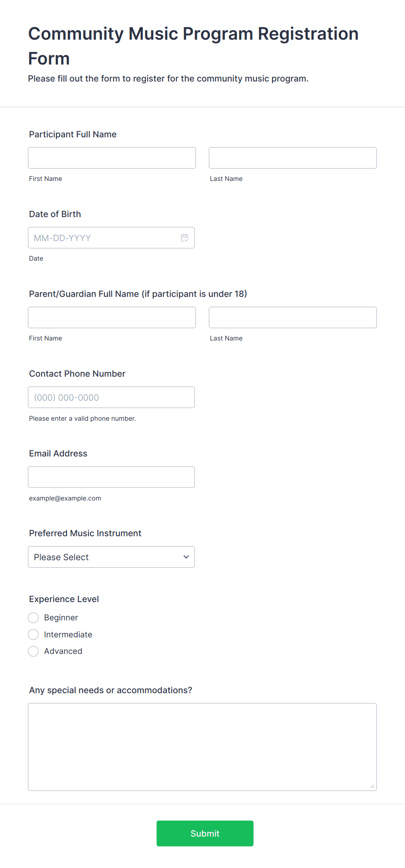Viewport: 405px width, 868px height.
Task: Click the Advanced option label text
Action: tap(63, 651)
